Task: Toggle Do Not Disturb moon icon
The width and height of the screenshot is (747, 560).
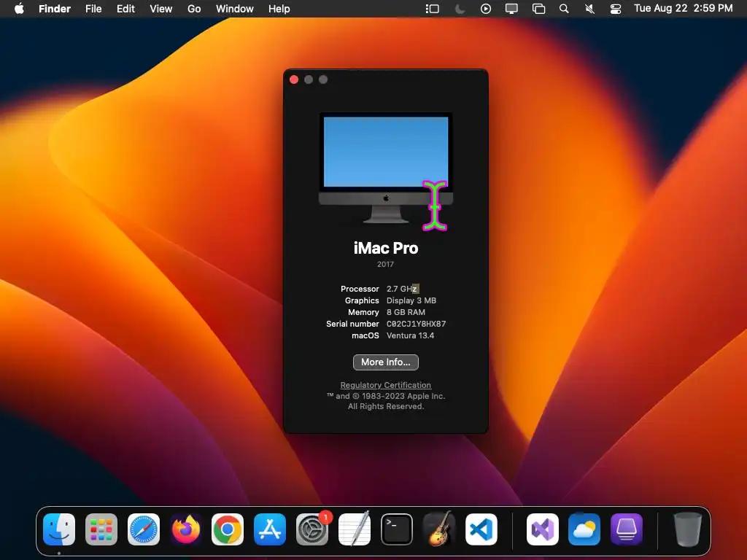Action: point(460,9)
